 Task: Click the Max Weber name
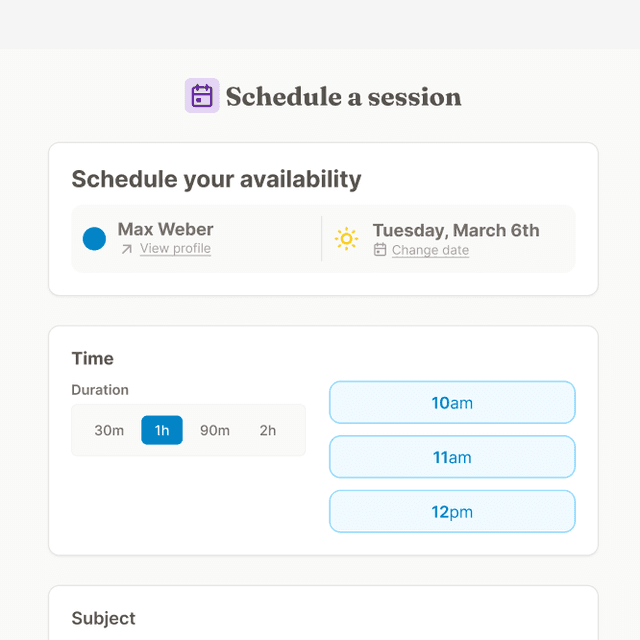click(x=165, y=230)
